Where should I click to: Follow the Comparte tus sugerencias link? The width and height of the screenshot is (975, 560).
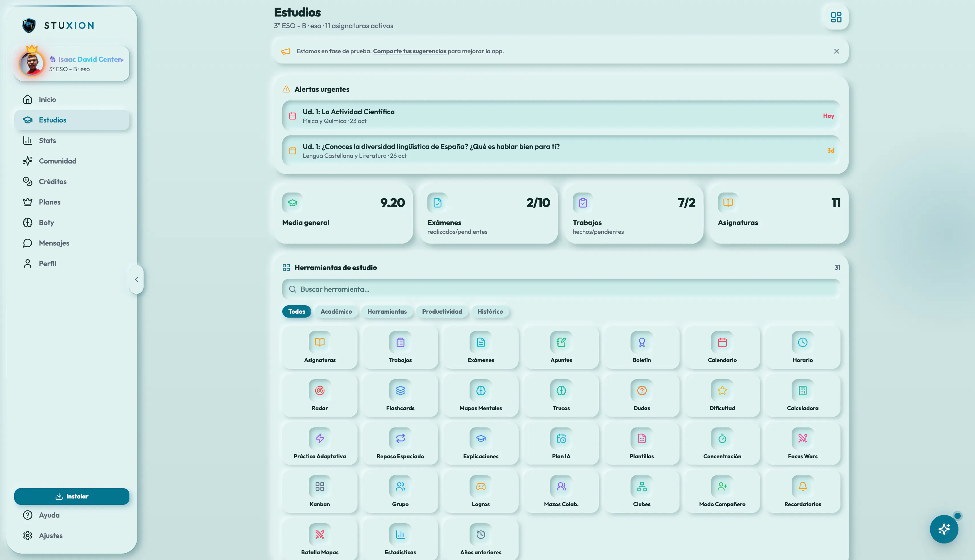pos(410,51)
